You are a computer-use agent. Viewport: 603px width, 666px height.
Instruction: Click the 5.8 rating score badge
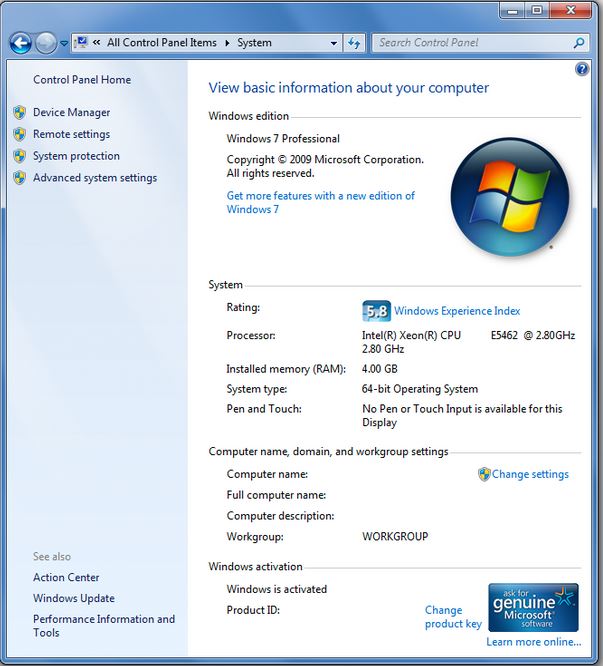376,311
